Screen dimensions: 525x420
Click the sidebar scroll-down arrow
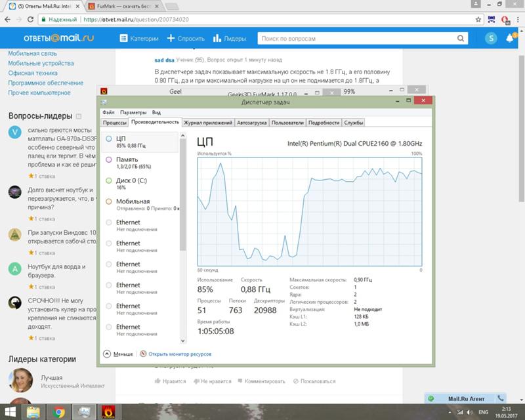[x=183, y=341]
